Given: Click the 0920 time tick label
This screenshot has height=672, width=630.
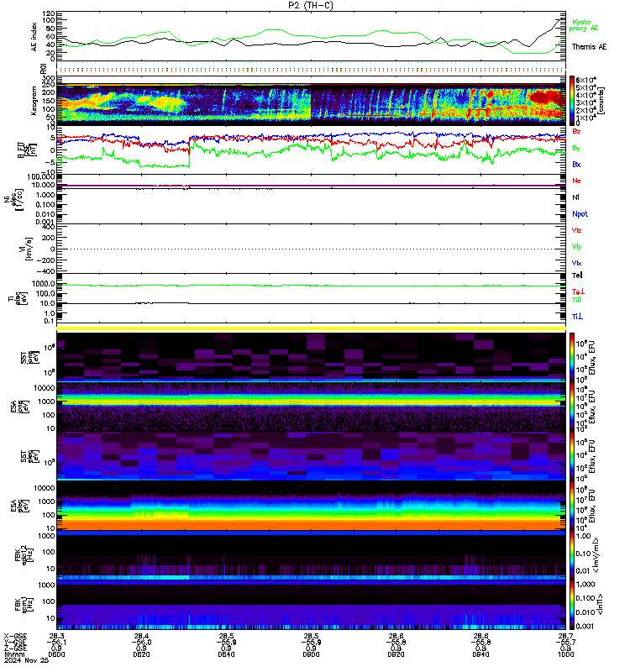Looking at the screenshot, I should pos(396,654).
